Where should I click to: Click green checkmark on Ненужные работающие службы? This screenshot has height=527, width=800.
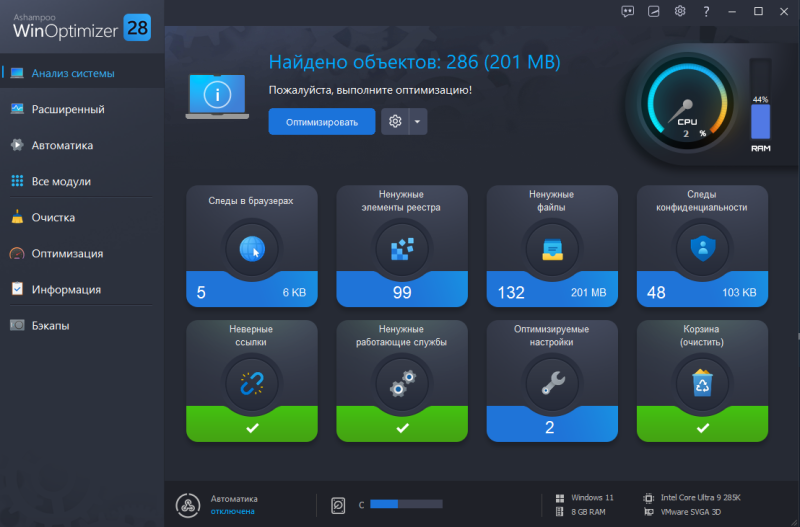coord(402,428)
